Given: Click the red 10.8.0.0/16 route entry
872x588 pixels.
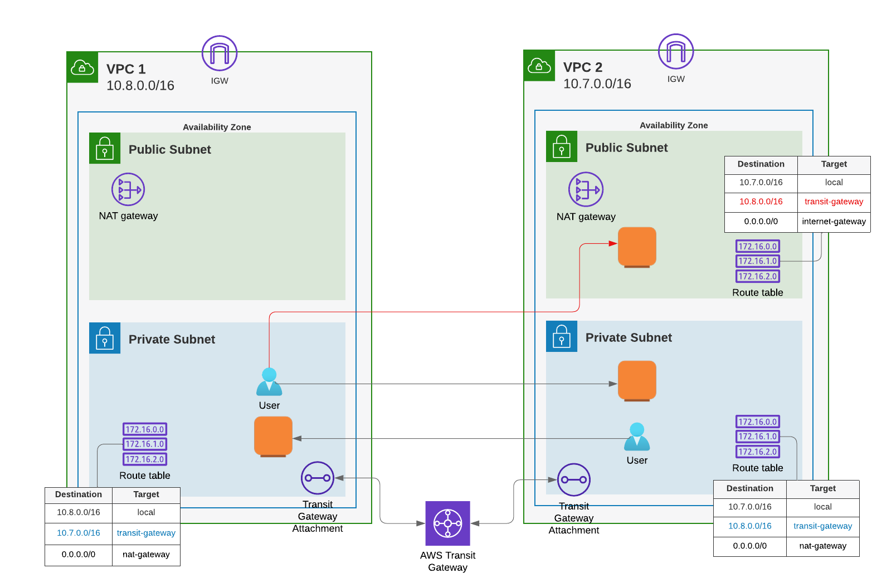Looking at the screenshot, I should pyautogui.click(x=761, y=202).
